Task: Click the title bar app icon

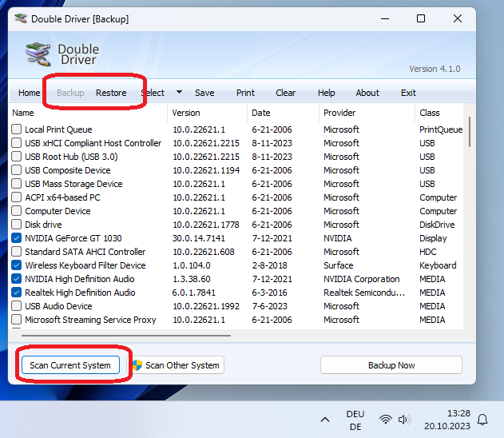Action: (21, 18)
